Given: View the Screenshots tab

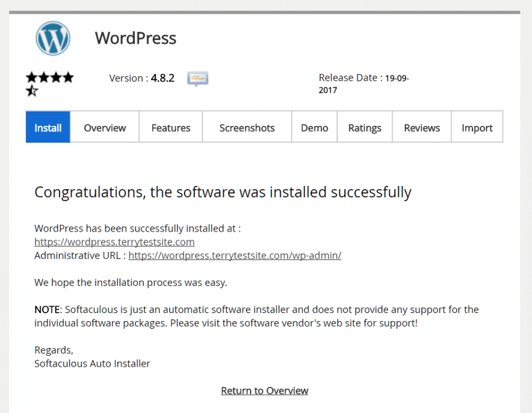Looking at the screenshot, I should tap(247, 126).
